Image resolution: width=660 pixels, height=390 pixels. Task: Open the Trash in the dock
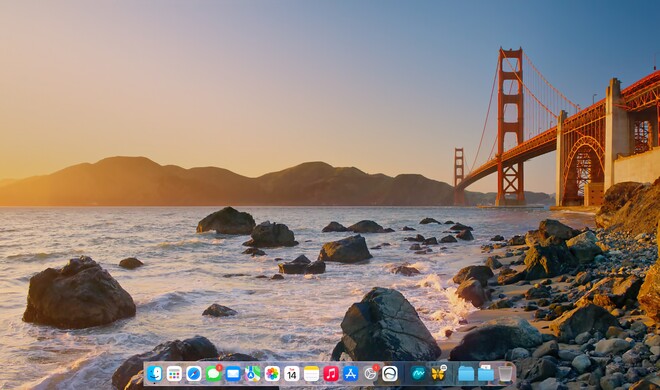[x=505, y=374]
